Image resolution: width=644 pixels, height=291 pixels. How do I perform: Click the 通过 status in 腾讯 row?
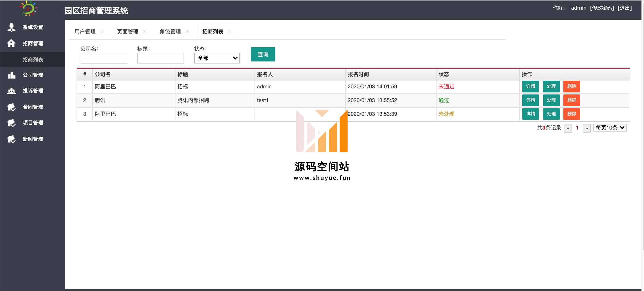pyautogui.click(x=444, y=100)
